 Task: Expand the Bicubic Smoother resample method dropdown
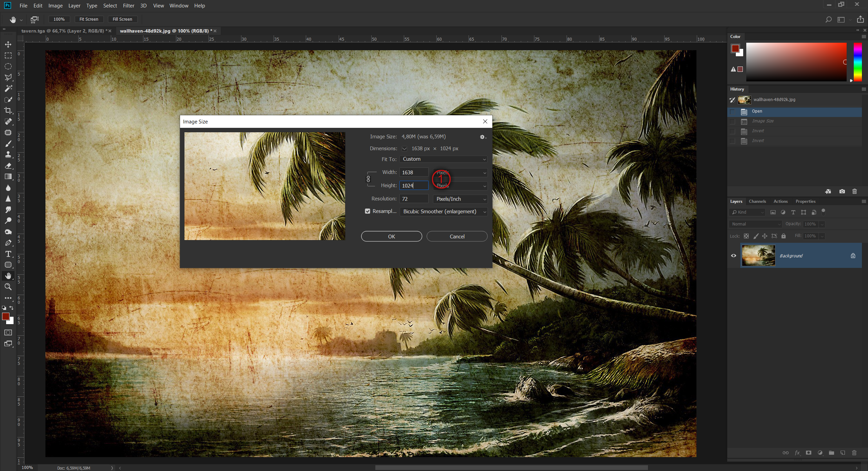click(443, 212)
